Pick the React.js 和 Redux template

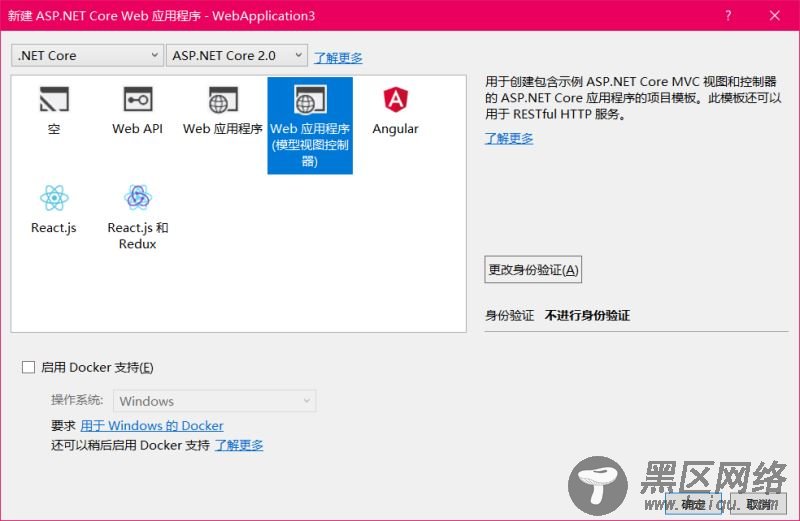click(x=137, y=217)
